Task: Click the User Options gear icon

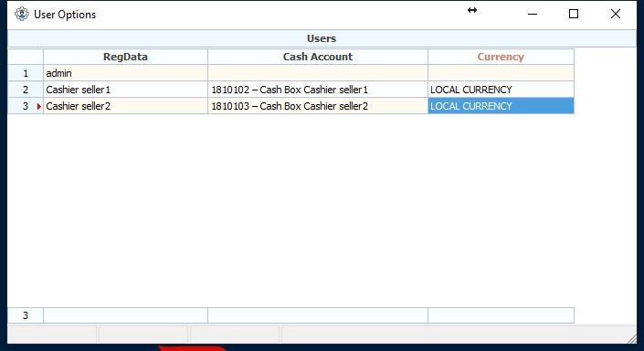Action: coord(22,14)
